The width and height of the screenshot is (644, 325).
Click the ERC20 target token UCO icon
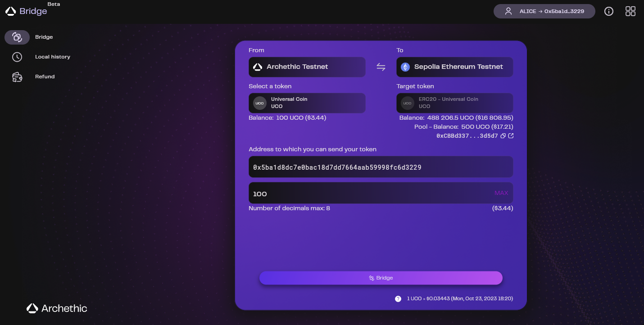(x=408, y=103)
